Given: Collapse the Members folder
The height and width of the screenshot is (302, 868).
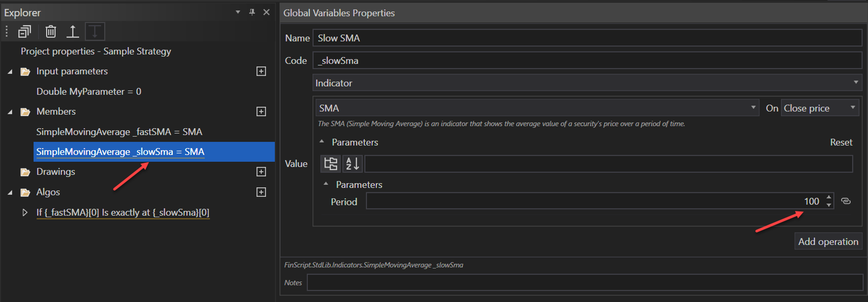Looking at the screenshot, I should 10,112.
